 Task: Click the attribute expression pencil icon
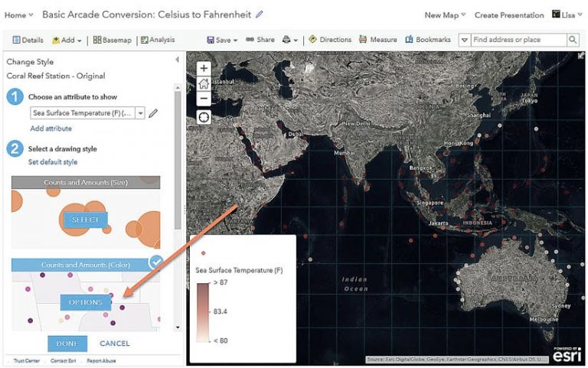click(153, 113)
